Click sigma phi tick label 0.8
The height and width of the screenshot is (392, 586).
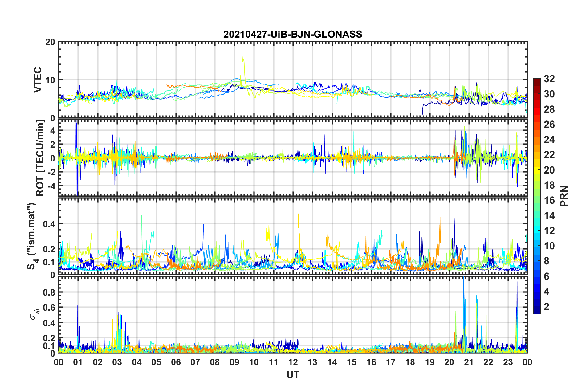pos(49,292)
